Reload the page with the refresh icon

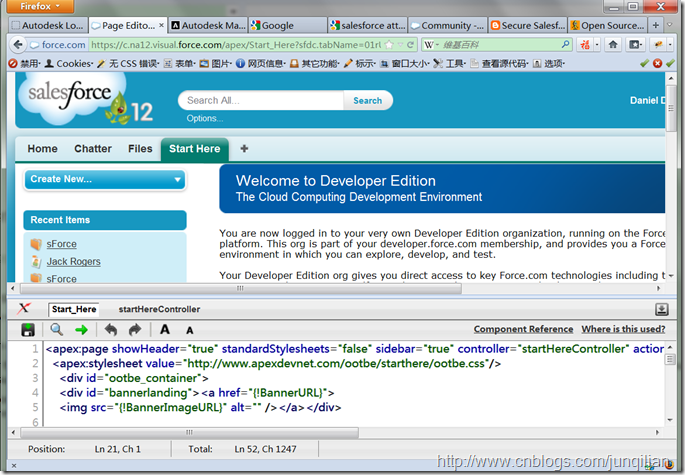tap(410, 45)
